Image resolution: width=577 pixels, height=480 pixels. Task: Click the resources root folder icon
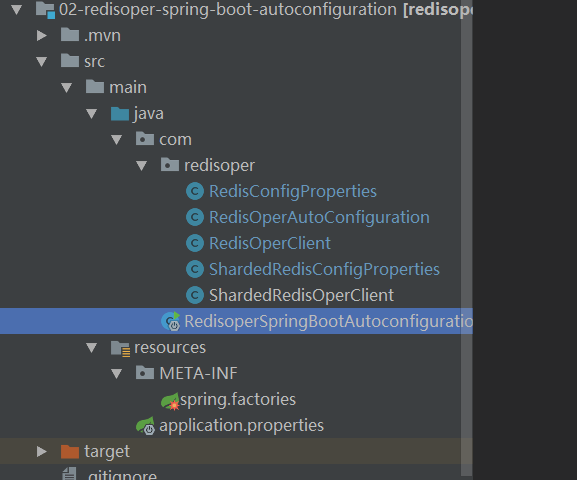pyautogui.click(x=121, y=348)
